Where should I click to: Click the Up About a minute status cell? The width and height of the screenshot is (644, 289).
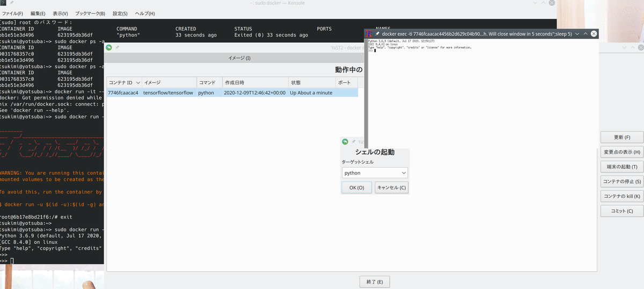(x=311, y=93)
